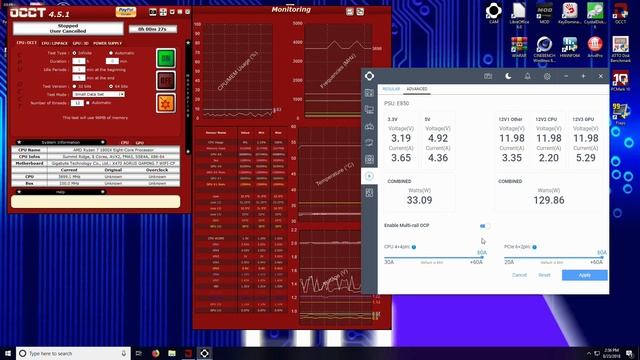The image size is (640, 360).
Task: Click the camera icon in CAM's title bar
Action: (488, 76)
